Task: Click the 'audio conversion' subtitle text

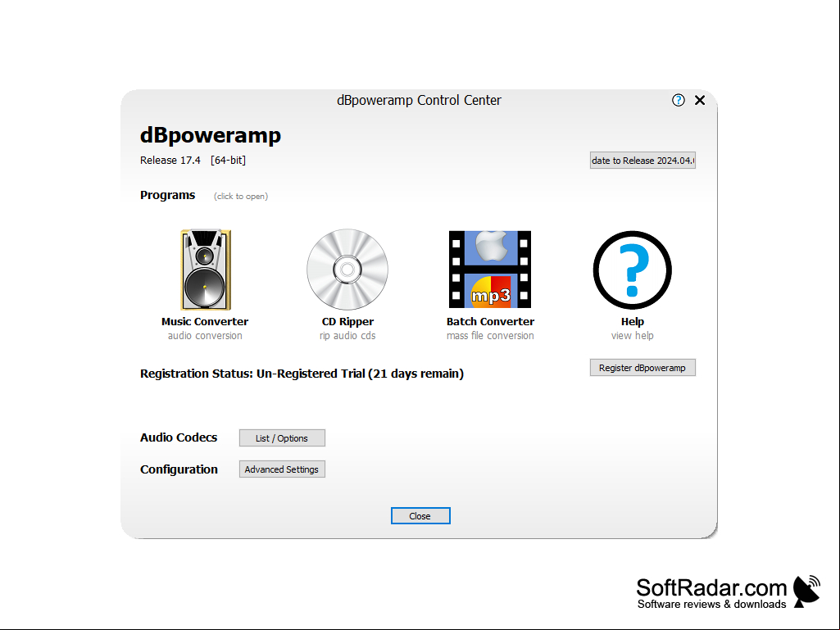Action: click(205, 336)
